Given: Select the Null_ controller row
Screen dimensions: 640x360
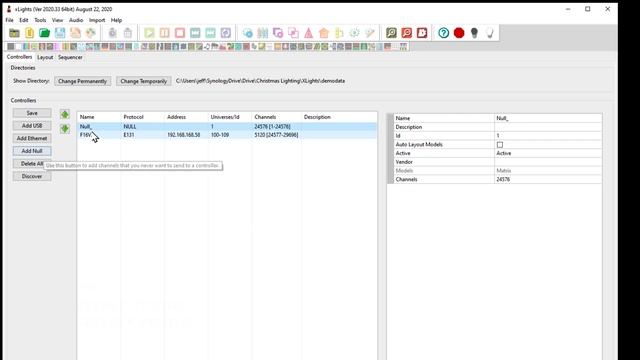Looking at the screenshot, I should coord(227,127).
